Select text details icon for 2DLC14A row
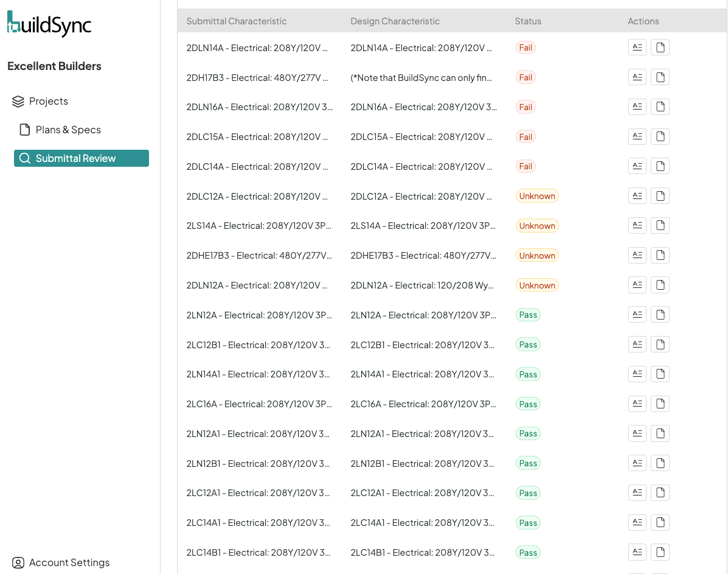728x574 pixels. tap(637, 166)
